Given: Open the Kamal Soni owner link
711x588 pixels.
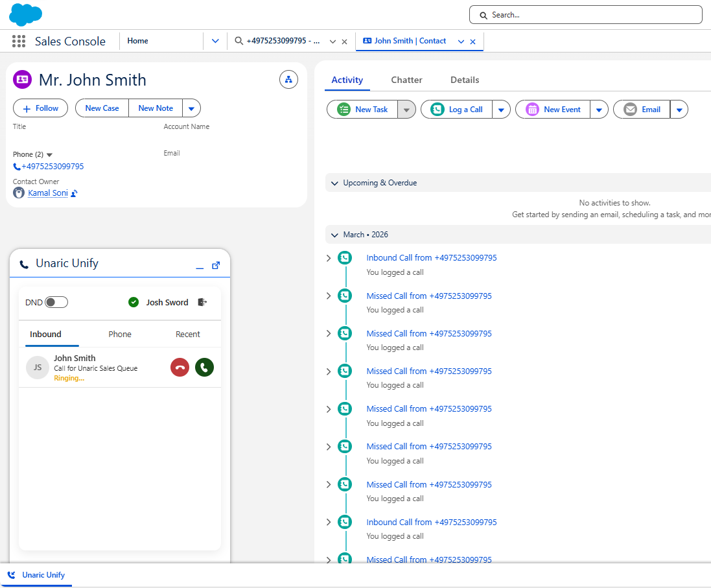Looking at the screenshot, I should pyautogui.click(x=48, y=193).
